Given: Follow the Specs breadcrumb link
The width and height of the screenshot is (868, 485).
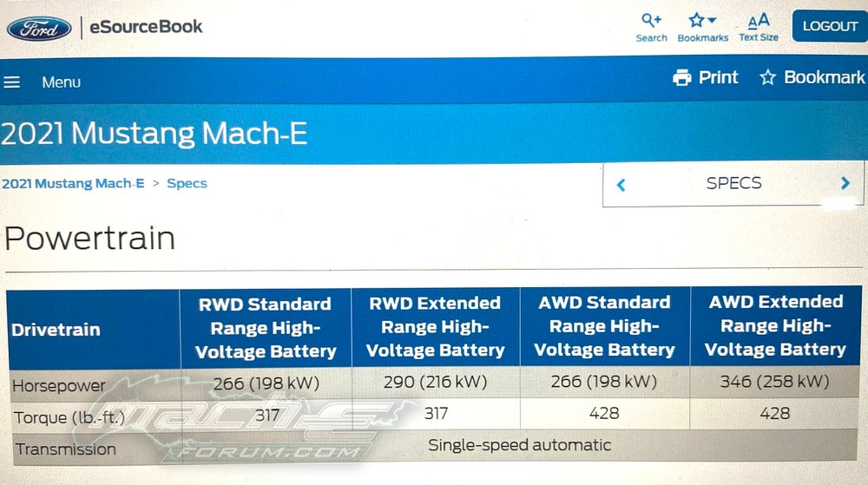Looking at the screenshot, I should 187,183.
